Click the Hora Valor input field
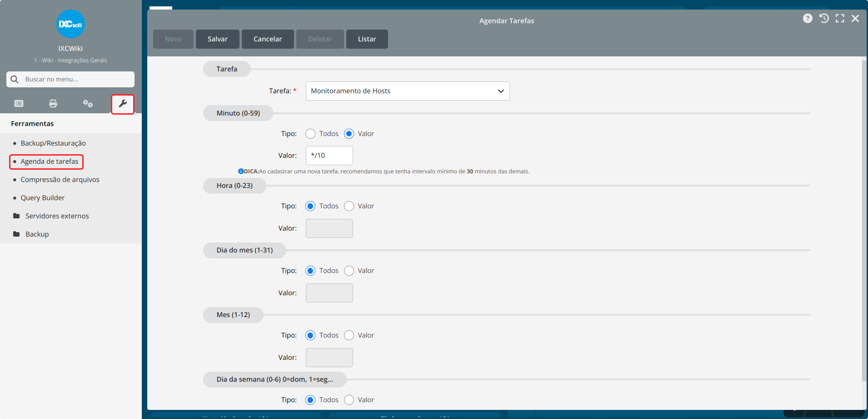868x419 pixels. pos(329,228)
